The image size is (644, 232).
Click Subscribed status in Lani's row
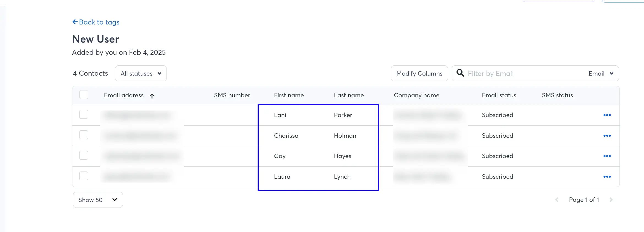tap(498, 115)
